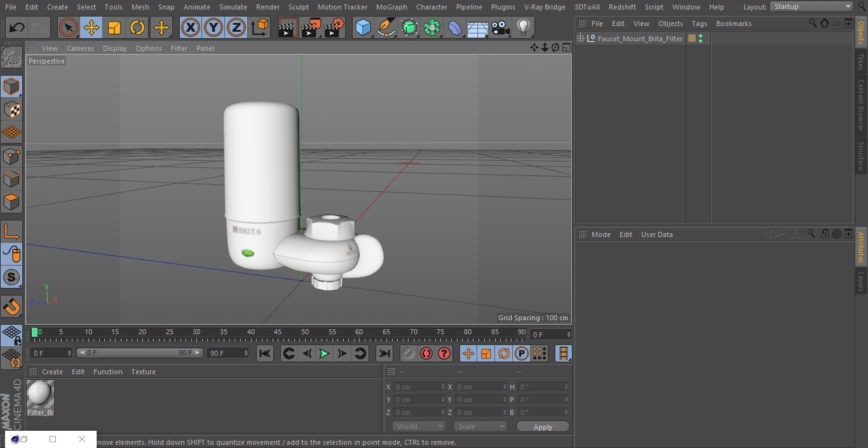Select the Live Selection tool

click(x=69, y=27)
